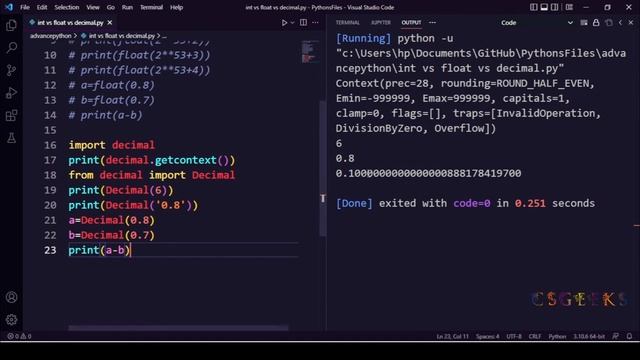Image resolution: width=640 pixels, height=360 pixels.
Task: Clear the output panel
Action: click(584, 23)
